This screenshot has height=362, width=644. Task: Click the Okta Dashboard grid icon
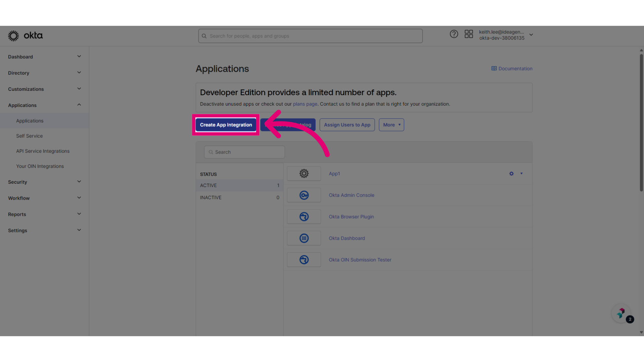coord(304,238)
